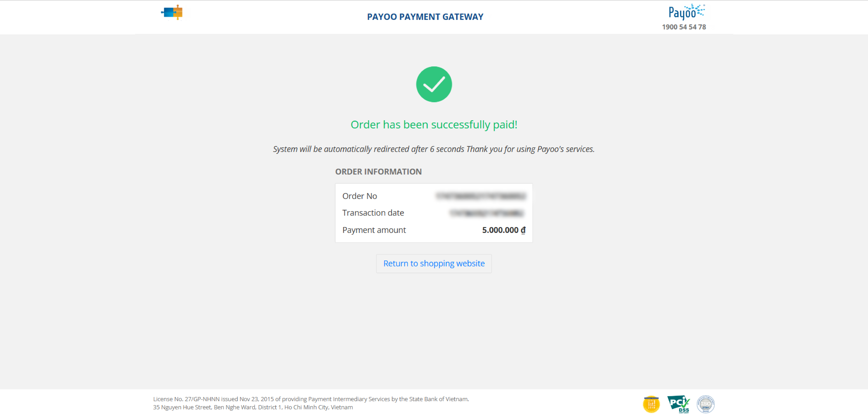Click the ORDER INFORMATION heading
868x417 pixels.
378,171
